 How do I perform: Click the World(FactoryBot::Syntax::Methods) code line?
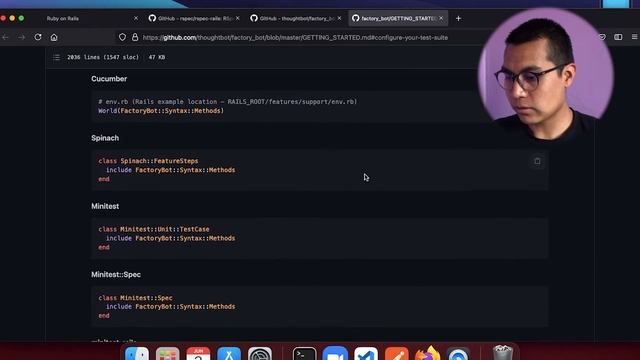pyautogui.click(x=161, y=111)
